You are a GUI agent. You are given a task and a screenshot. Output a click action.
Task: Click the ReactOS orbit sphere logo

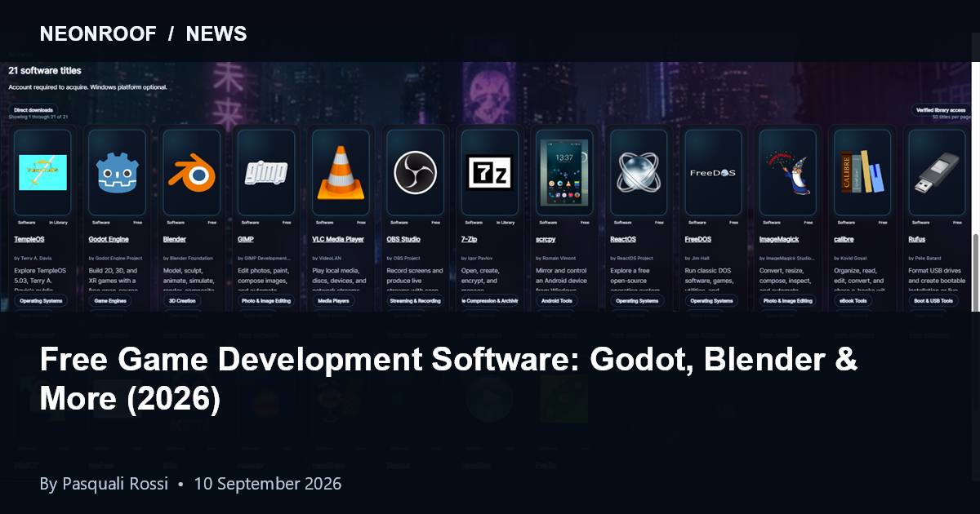639,172
